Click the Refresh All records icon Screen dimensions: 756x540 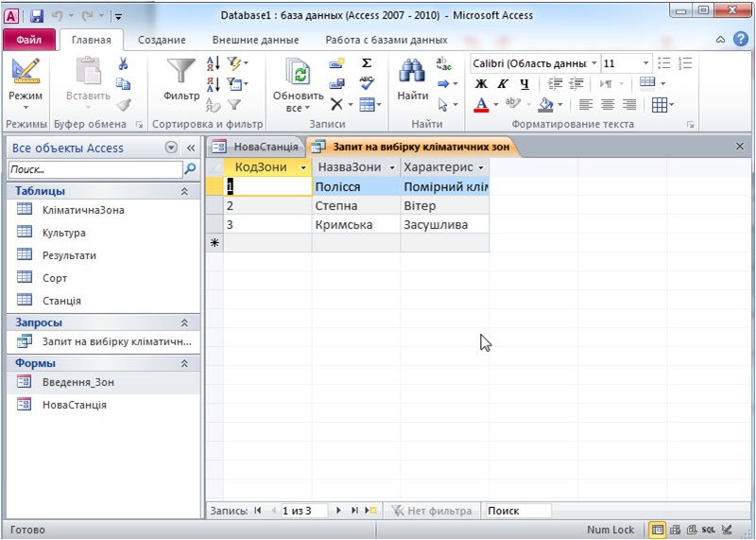pyautogui.click(x=299, y=73)
